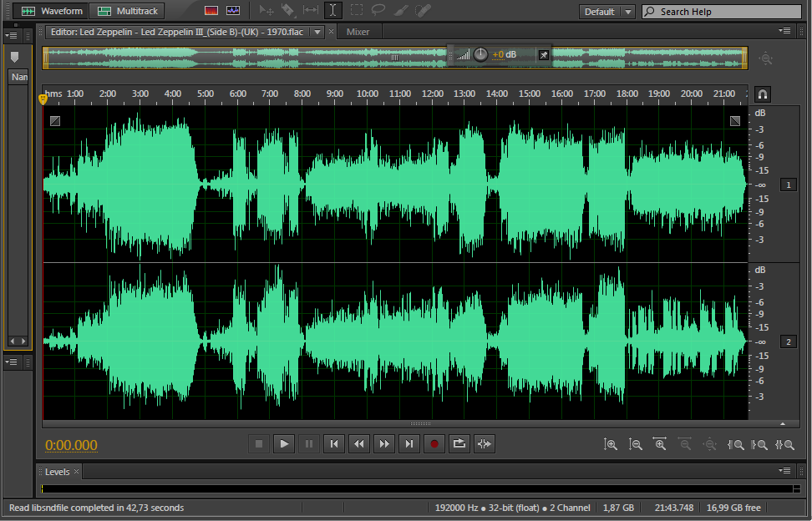The image size is (812, 521).
Task: Toggle channel 2 enable button
Action: 788,341
